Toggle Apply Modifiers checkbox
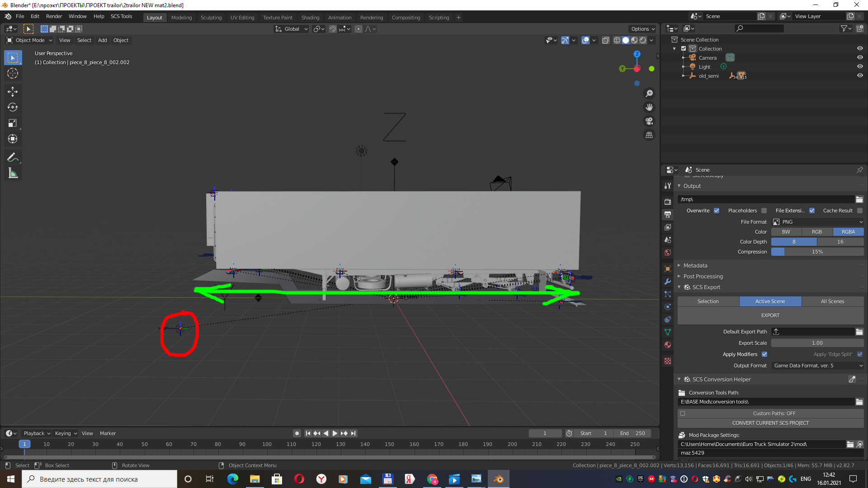This screenshot has height=488, width=868. tap(764, 354)
